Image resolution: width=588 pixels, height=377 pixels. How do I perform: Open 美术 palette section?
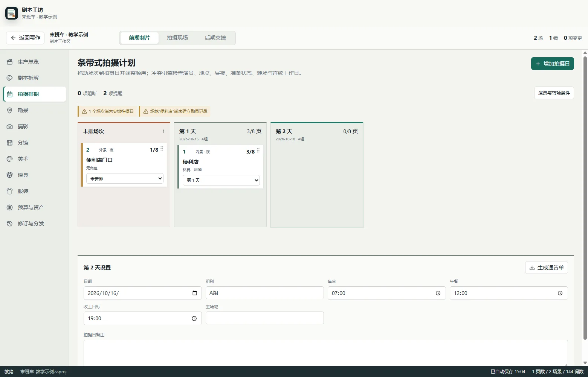35,159
